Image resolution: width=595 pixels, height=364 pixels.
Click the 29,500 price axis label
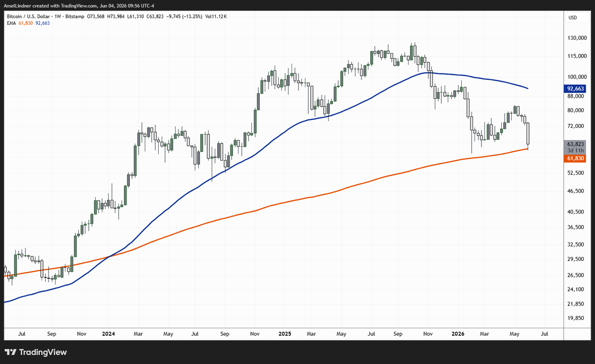tap(577, 259)
